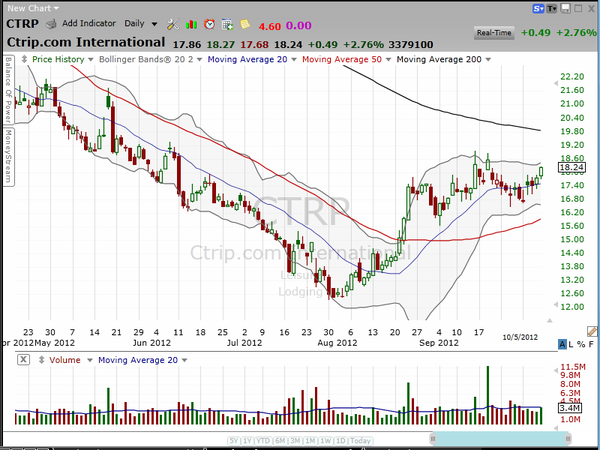This screenshot has height=450, width=600.
Task: Click the up-down arrows beside Volume
Action: coord(41,360)
